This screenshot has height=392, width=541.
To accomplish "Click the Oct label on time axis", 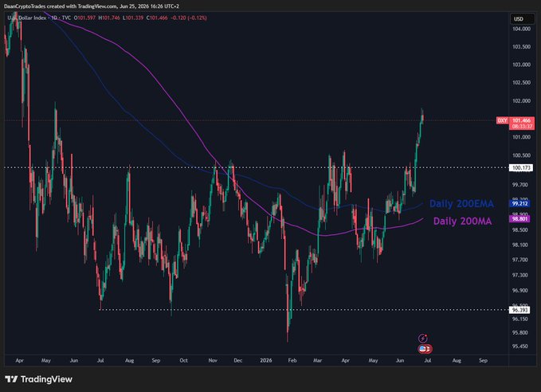I will 183,360.
